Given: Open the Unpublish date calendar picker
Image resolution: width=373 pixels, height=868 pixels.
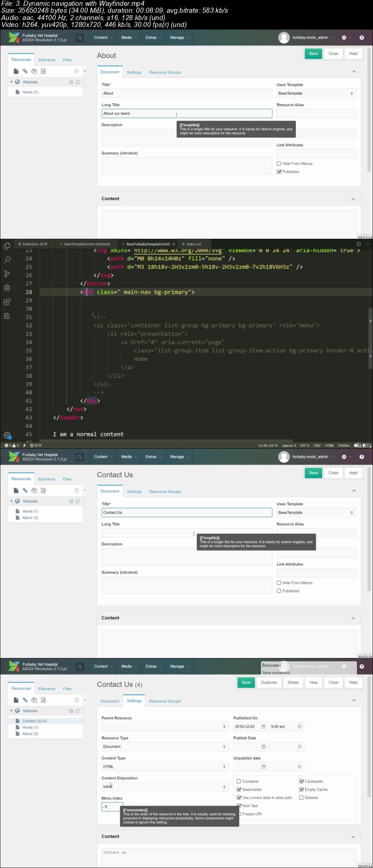Looking at the screenshot, I should pyautogui.click(x=264, y=767).
